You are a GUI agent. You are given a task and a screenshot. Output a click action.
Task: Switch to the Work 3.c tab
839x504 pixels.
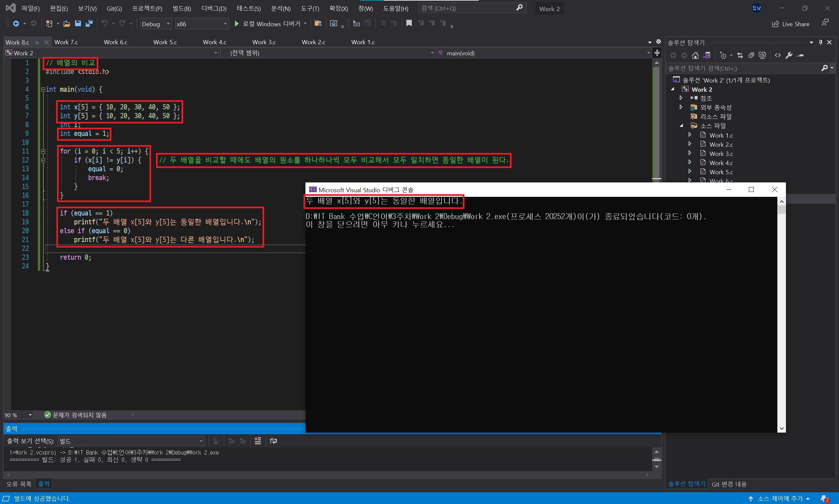264,42
